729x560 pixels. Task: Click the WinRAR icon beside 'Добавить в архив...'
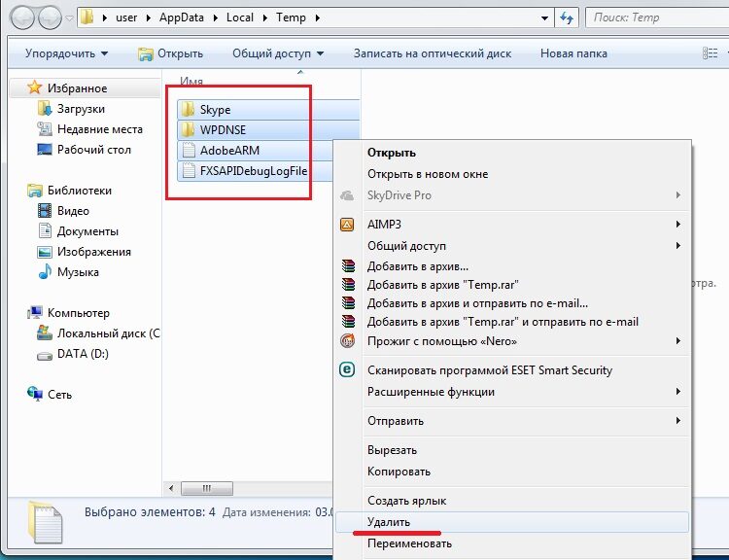[347, 266]
